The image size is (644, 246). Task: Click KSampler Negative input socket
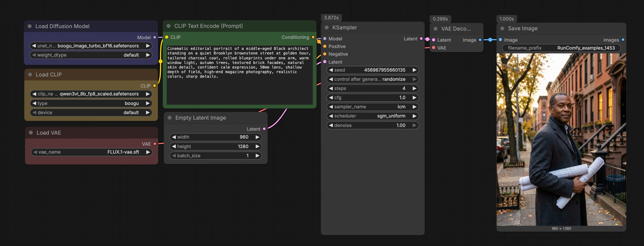(x=325, y=54)
